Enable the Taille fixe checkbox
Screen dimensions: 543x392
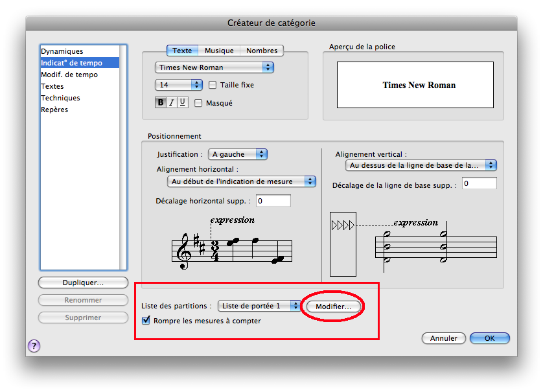click(213, 85)
